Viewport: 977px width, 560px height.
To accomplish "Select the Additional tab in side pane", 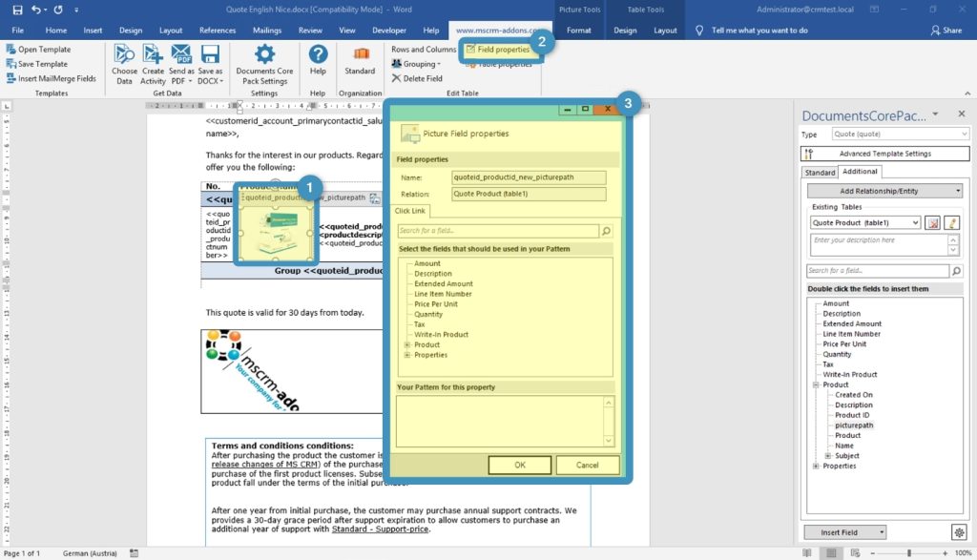I will point(860,172).
